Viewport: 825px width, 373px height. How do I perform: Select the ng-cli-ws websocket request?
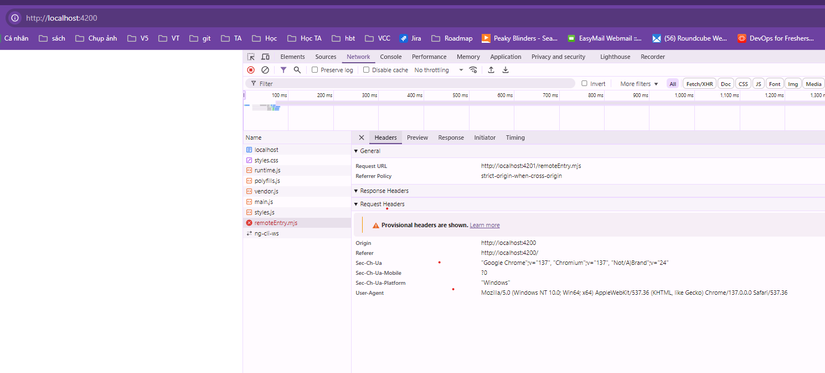pos(297,234)
